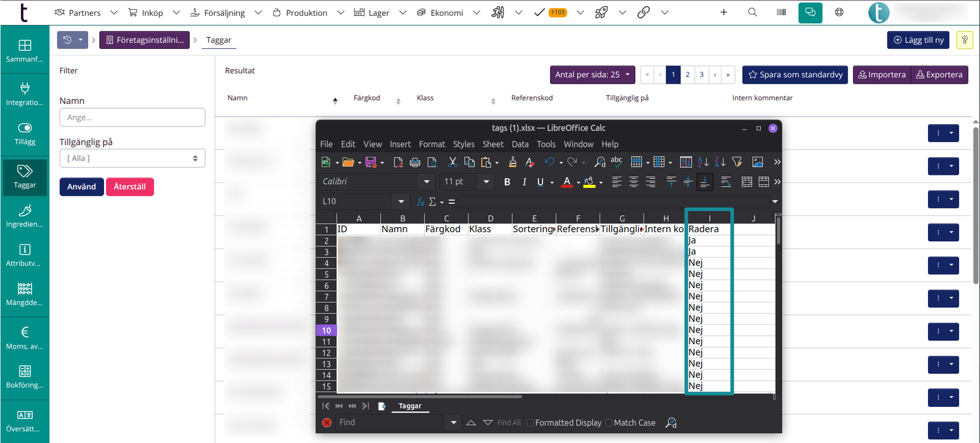Image resolution: width=980 pixels, height=443 pixels.
Task: Open the Taggar sidebar item
Action: [x=25, y=177]
